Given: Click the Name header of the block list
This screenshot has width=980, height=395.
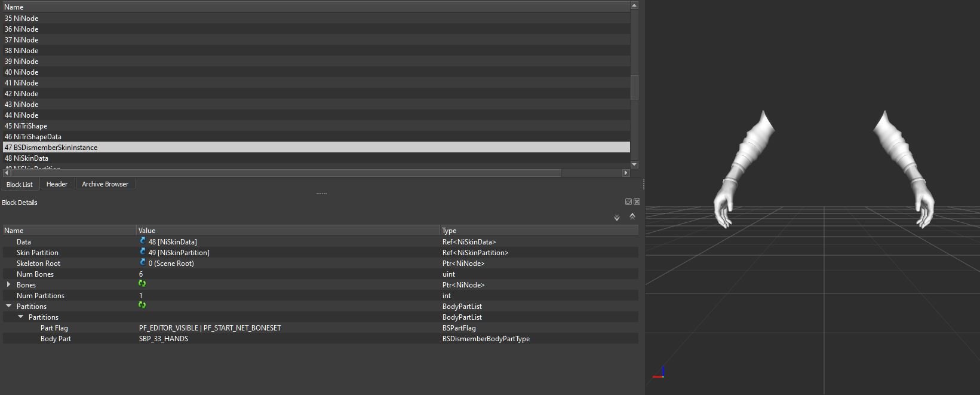Looking at the screenshot, I should (316, 7).
